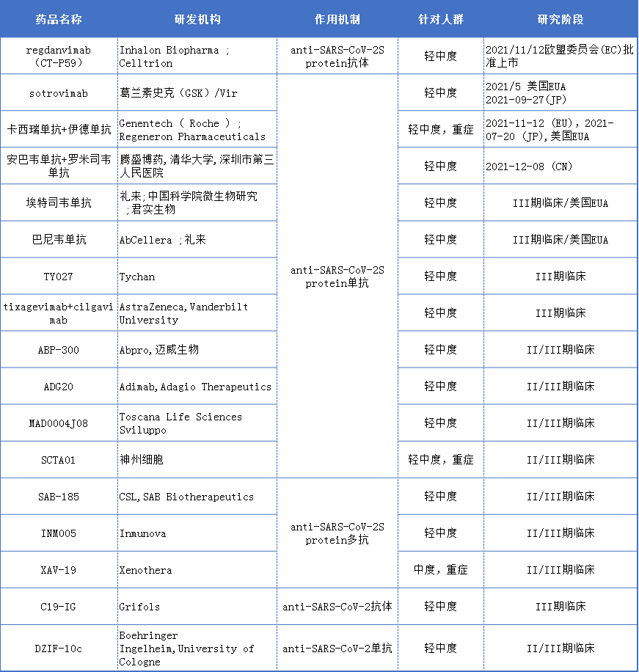Viewport: 639px width, 672px height.
Task: Click the CSL, SAB Biotherapeutics cell
Action: (197, 497)
